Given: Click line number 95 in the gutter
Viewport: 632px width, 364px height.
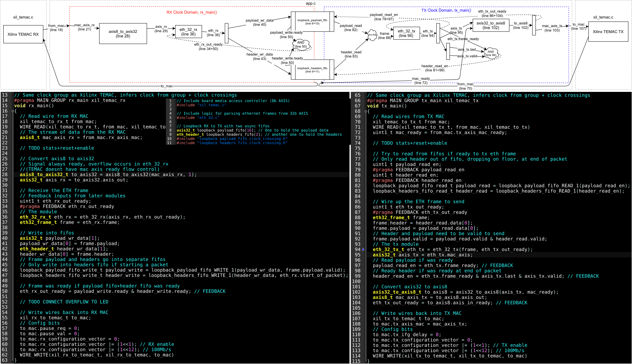Looking at the screenshot, I should point(357,255).
